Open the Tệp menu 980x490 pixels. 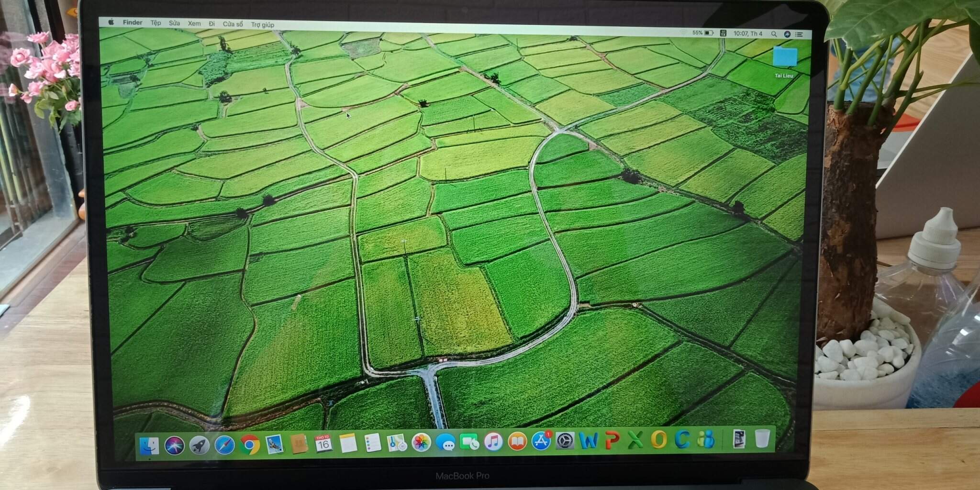point(156,22)
